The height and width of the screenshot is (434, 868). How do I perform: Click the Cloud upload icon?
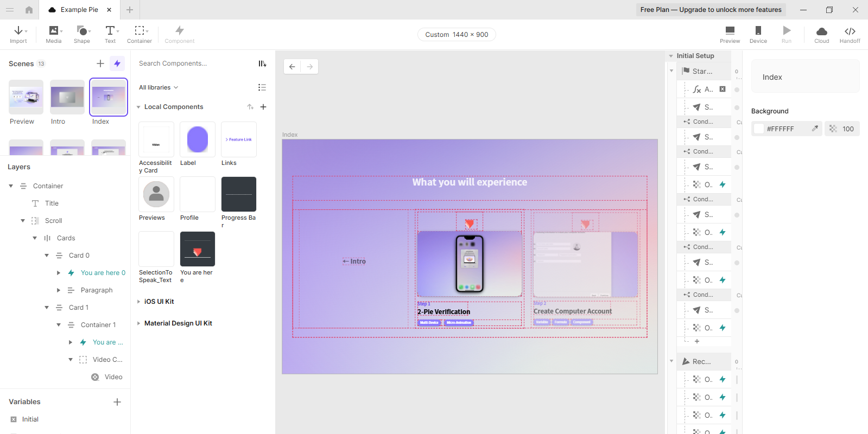click(x=821, y=34)
